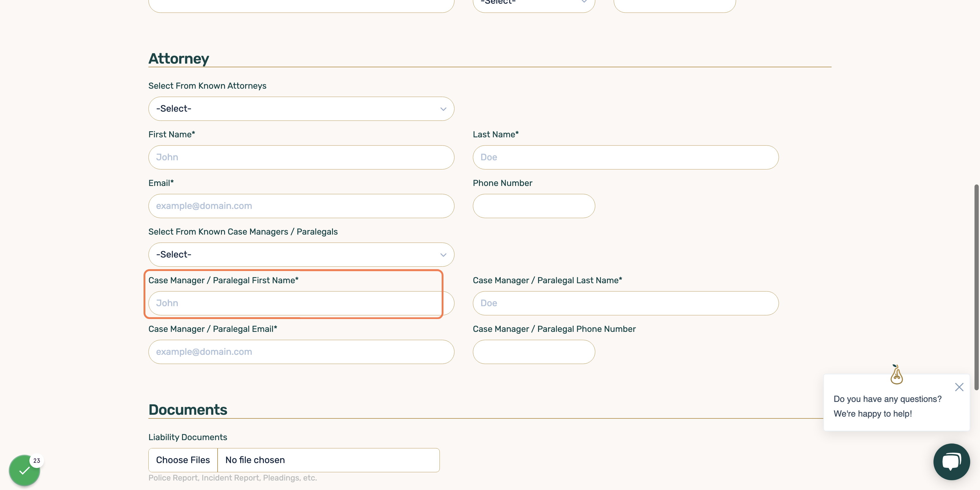The width and height of the screenshot is (980, 490).
Task: Click into the attorney Email field
Action: 301,206
